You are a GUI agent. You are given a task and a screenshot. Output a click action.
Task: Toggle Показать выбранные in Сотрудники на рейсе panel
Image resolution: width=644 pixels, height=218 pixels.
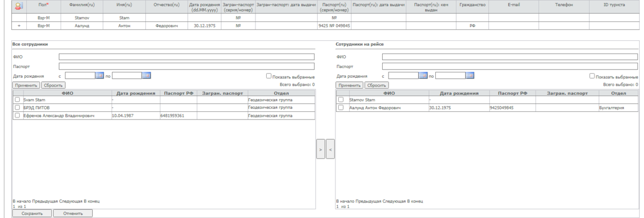(x=592, y=76)
